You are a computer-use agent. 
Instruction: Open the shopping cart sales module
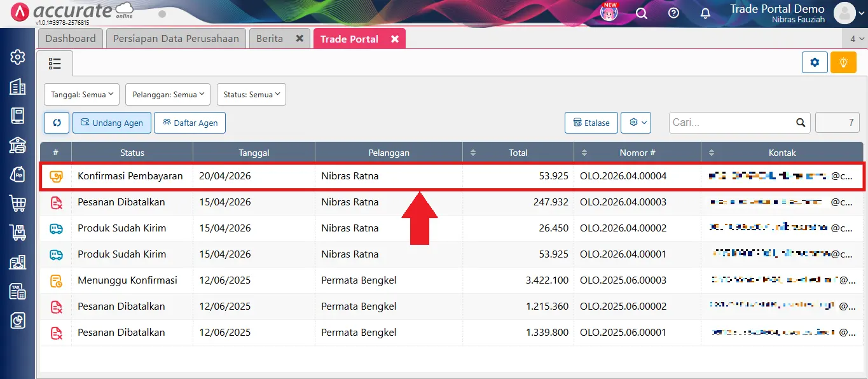[x=18, y=203]
